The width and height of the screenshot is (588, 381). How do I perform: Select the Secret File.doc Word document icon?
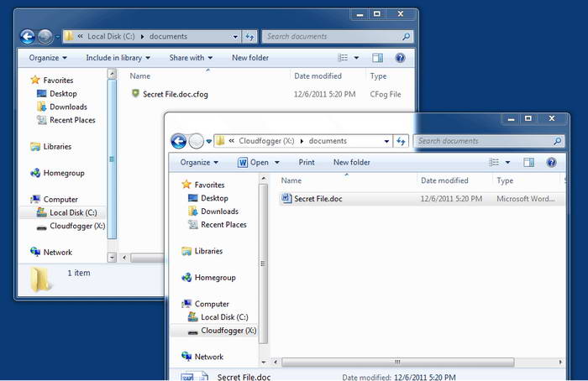click(x=286, y=199)
